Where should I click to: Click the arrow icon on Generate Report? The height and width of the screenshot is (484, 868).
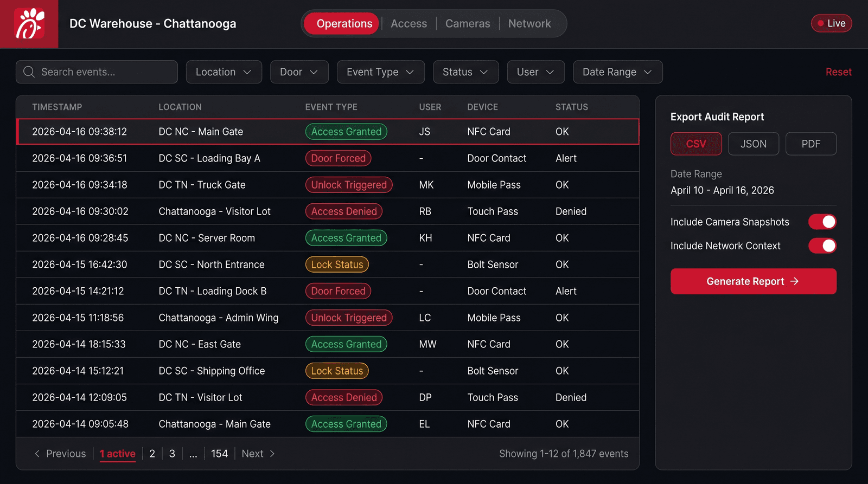[795, 281]
